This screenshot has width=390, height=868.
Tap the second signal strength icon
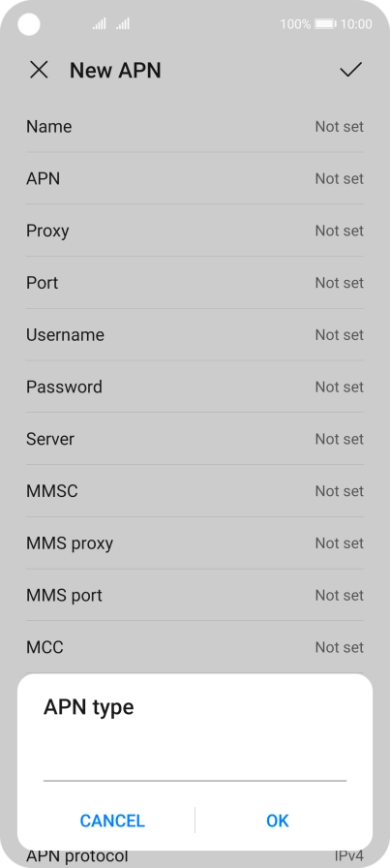(123, 24)
